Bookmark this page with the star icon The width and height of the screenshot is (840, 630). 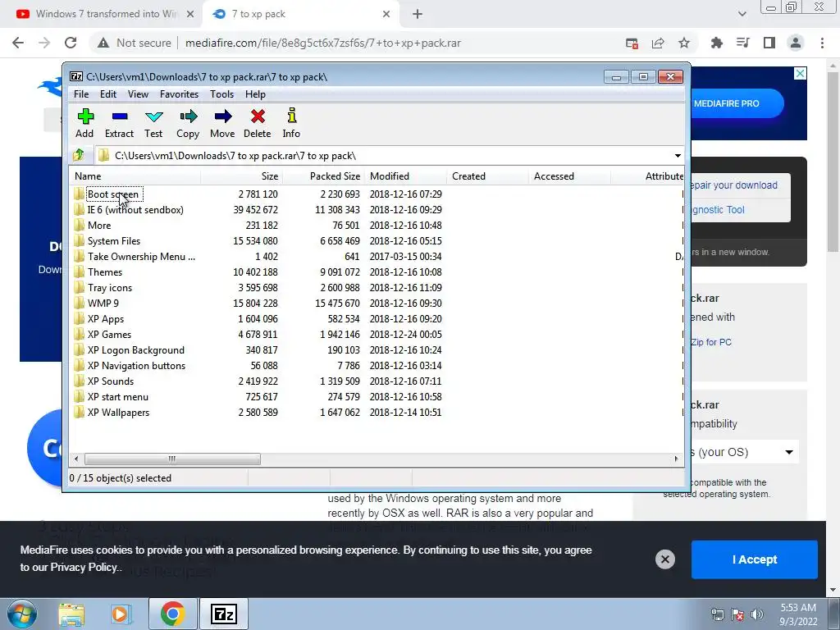(x=684, y=43)
